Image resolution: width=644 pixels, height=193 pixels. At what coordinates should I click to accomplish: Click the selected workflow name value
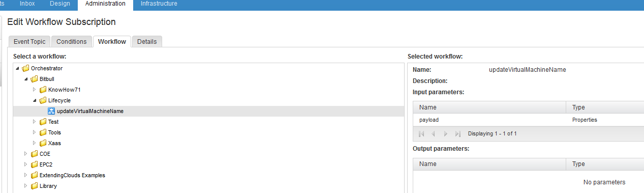pyautogui.click(x=528, y=70)
